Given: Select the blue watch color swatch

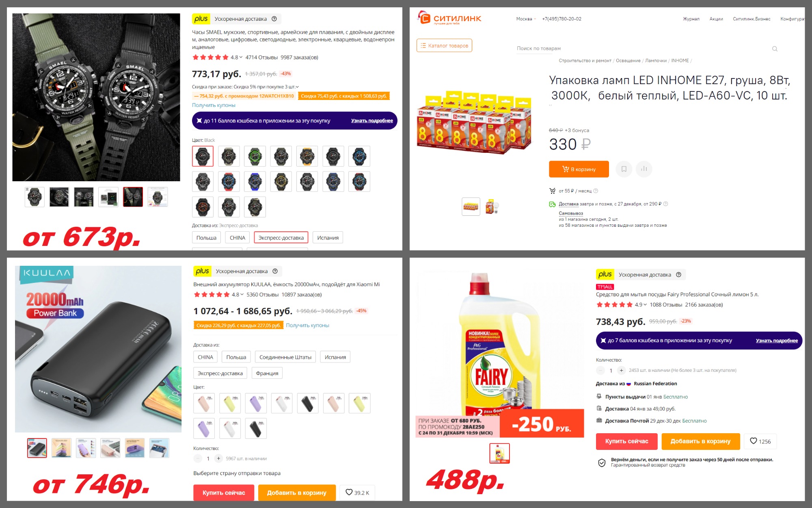Looking at the screenshot, I should point(255,181).
